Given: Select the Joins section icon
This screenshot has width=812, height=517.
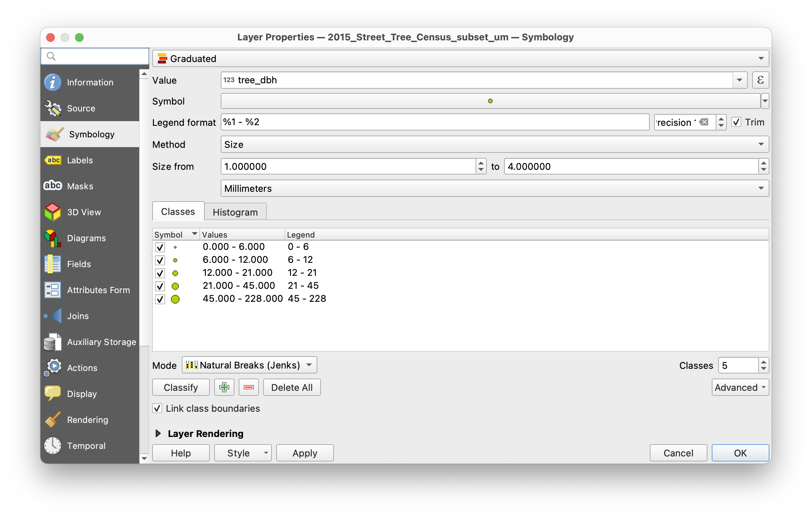Looking at the screenshot, I should point(53,316).
